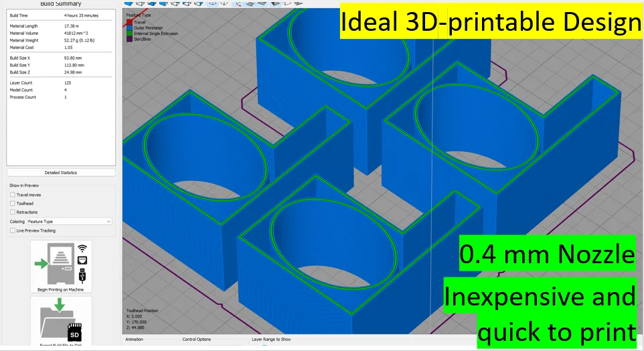Click the 'Model Count' label
Viewport: 644px width, 351px height.
point(21,90)
